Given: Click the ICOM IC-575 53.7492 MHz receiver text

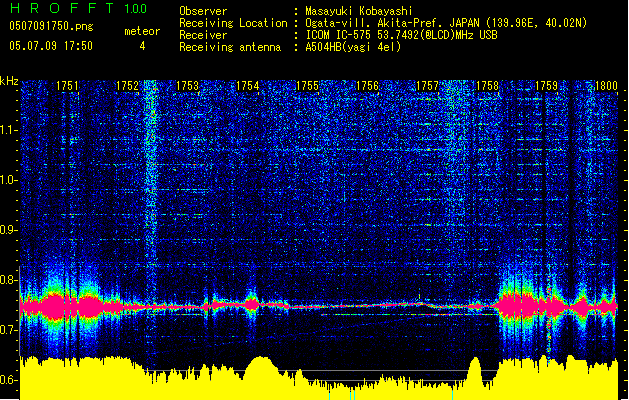Looking at the screenshot, I should tap(401, 35).
